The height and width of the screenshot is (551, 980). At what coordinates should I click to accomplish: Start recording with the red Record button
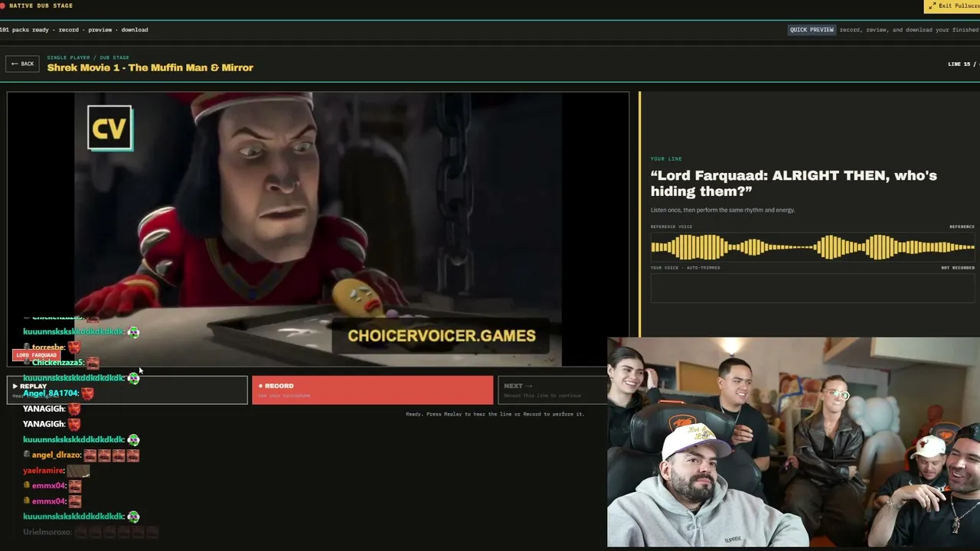tap(372, 390)
